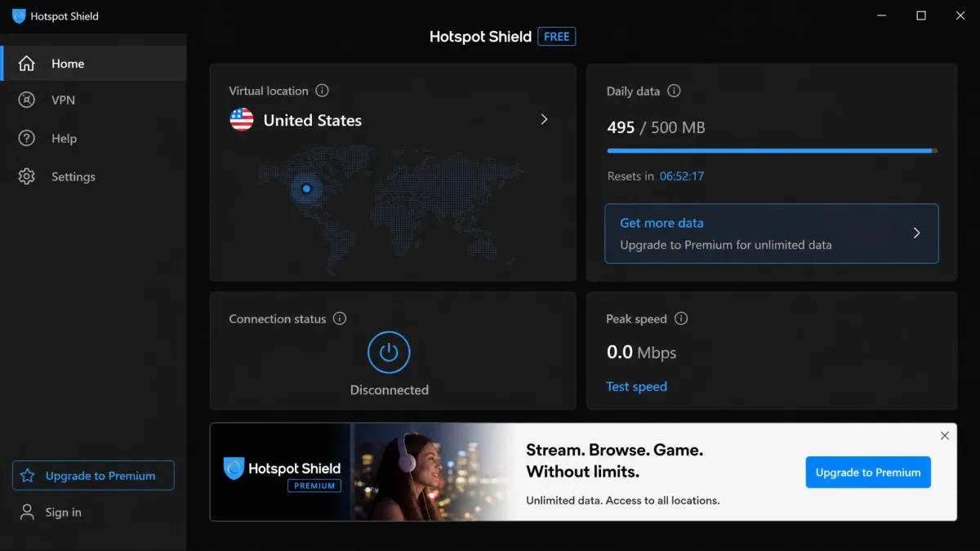Click the info icon next to Peak speed
Viewport: 980px width, 551px height.
(681, 318)
